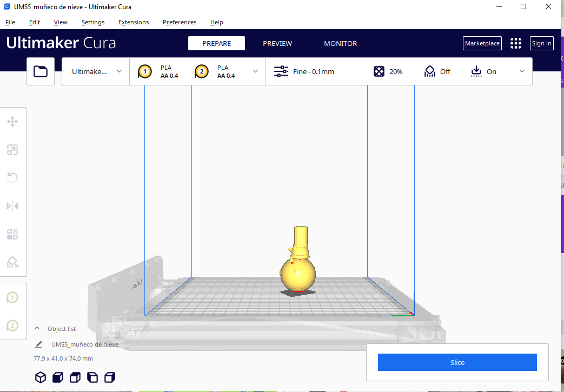The width and height of the screenshot is (564, 392).
Task: Open the Per Model Settings tool
Action: click(x=12, y=234)
